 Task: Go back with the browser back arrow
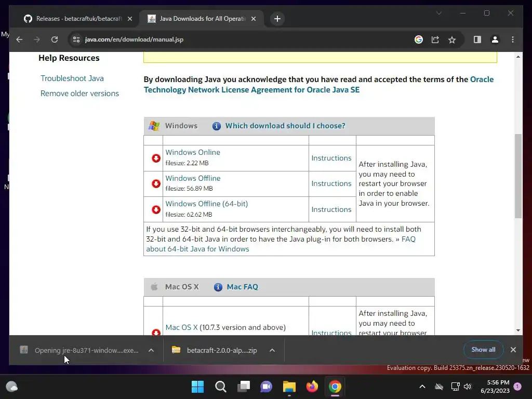click(x=19, y=39)
